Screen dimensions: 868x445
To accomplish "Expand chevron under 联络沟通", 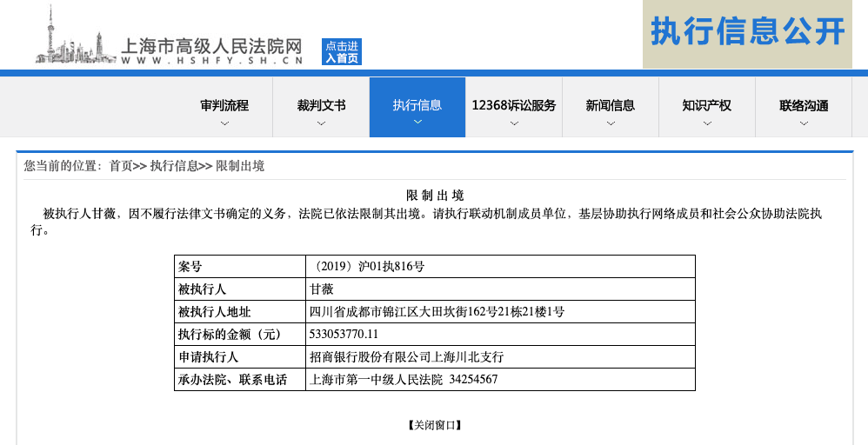I will [804, 123].
